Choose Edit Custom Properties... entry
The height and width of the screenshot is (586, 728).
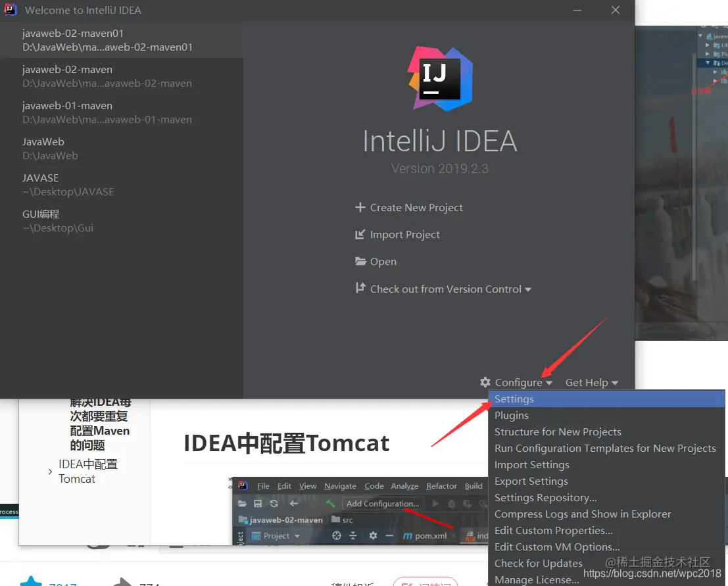pyautogui.click(x=606, y=530)
